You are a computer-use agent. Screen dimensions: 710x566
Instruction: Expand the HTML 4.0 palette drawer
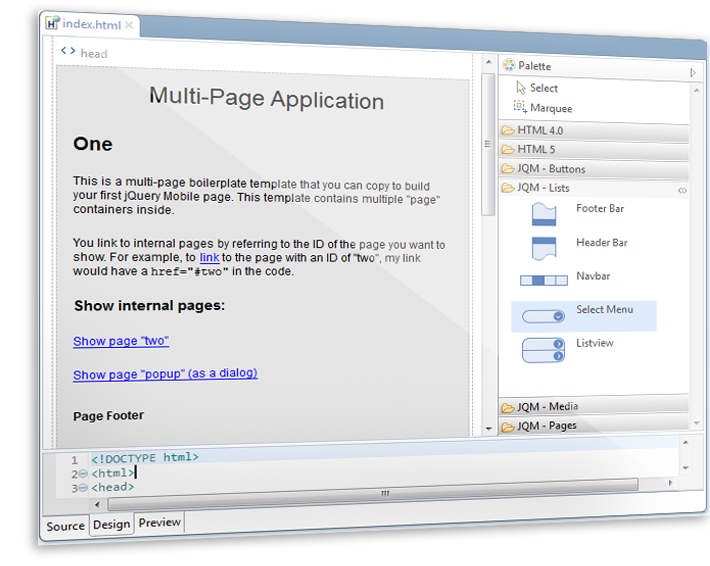click(x=540, y=131)
